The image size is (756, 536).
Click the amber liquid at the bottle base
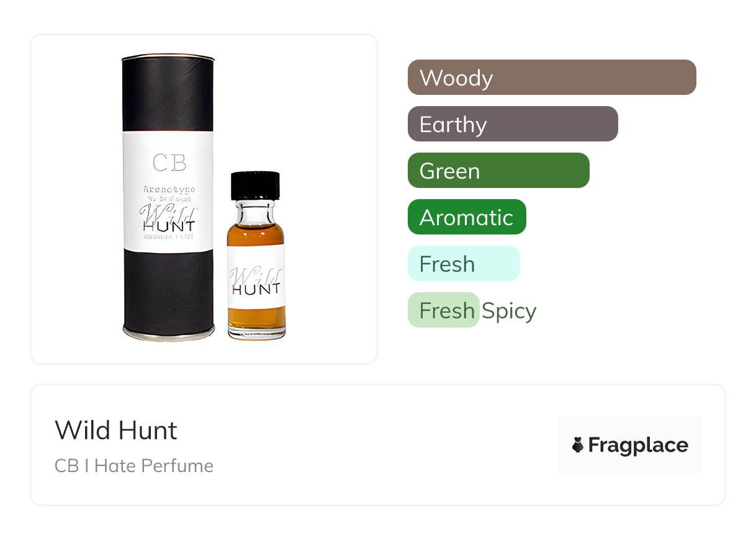coord(256,323)
